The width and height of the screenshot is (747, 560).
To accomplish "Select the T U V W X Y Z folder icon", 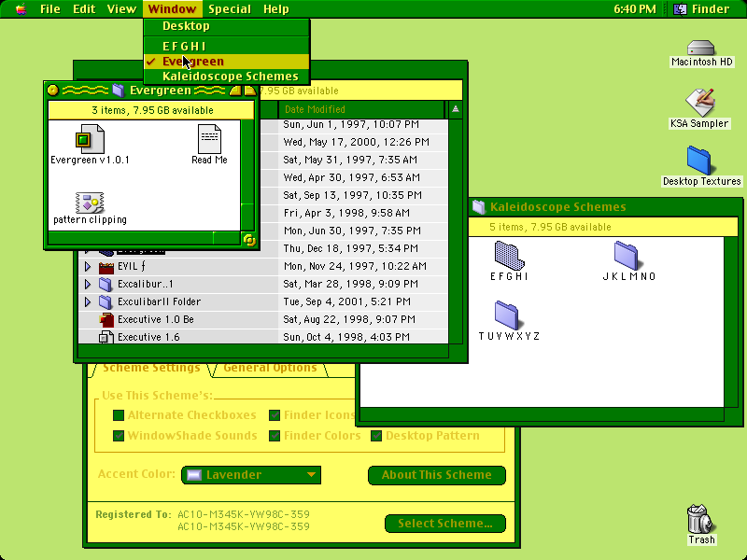I will coord(507,315).
